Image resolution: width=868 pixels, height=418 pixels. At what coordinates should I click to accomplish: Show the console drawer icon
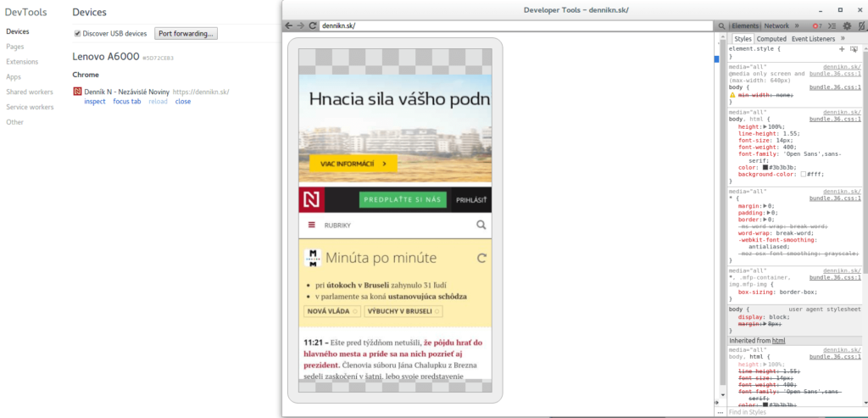click(832, 26)
